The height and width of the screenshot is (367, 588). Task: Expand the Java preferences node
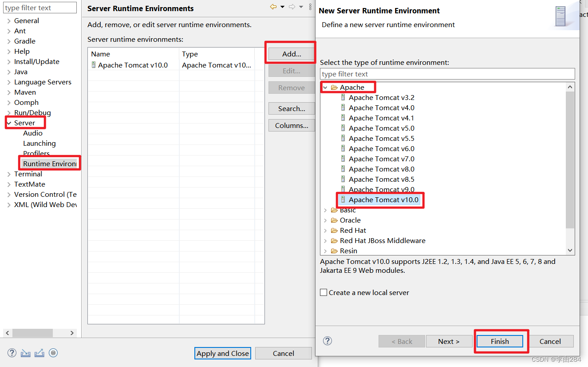[9, 72]
